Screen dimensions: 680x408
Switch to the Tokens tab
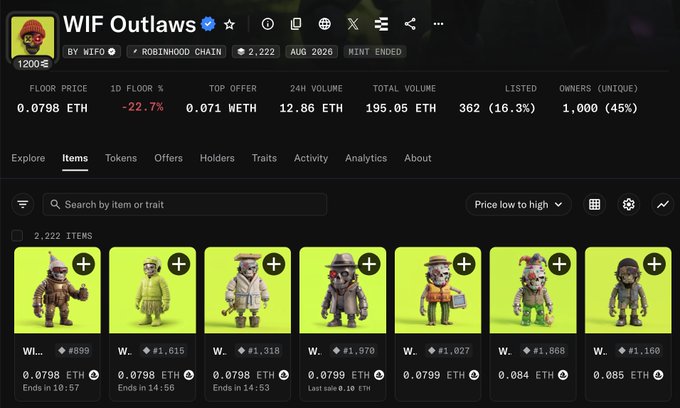point(121,158)
